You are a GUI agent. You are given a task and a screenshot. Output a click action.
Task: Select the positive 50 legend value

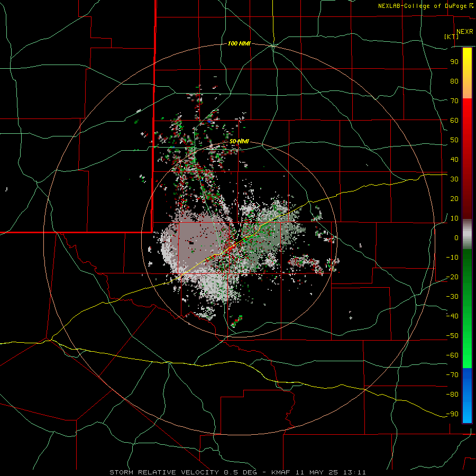click(x=454, y=140)
